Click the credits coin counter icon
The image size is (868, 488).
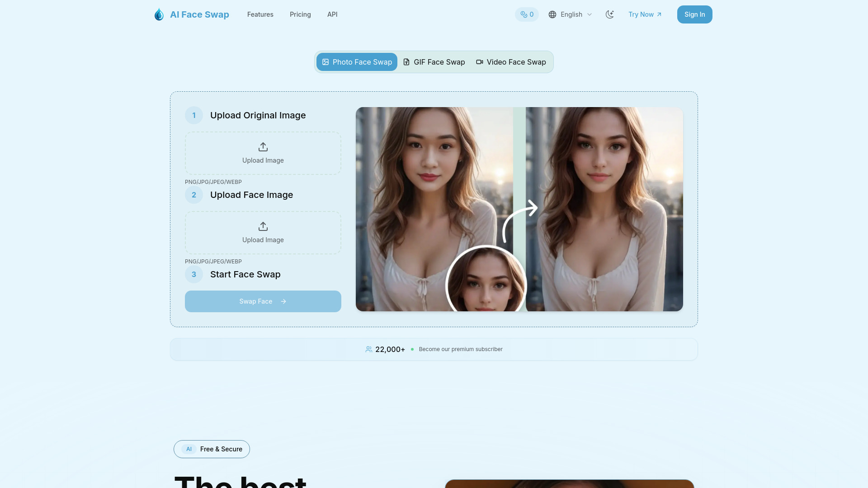point(524,14)
